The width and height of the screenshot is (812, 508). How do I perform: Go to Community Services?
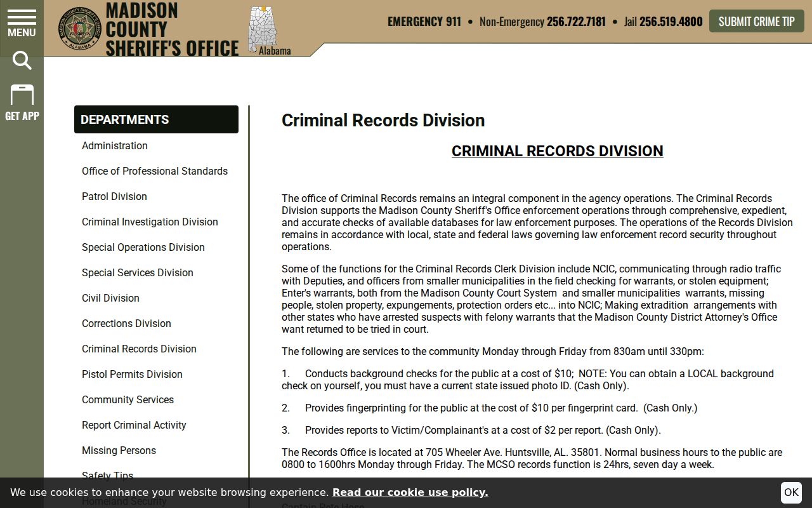tap(128, 399)
